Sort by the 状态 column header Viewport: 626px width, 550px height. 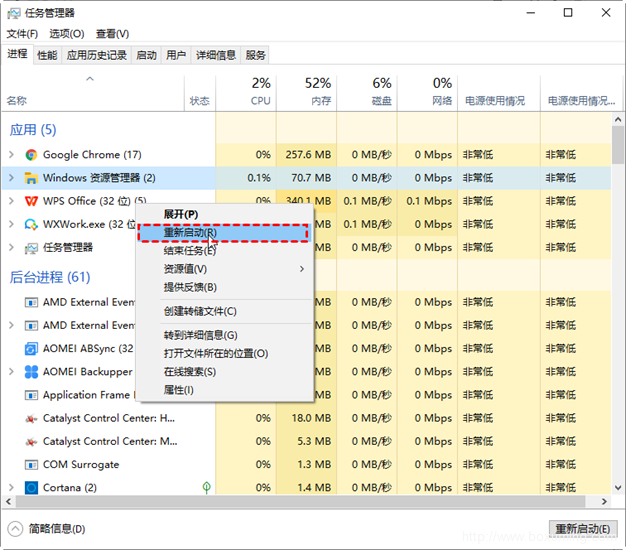pyautogui.click(x=200, y=93)
